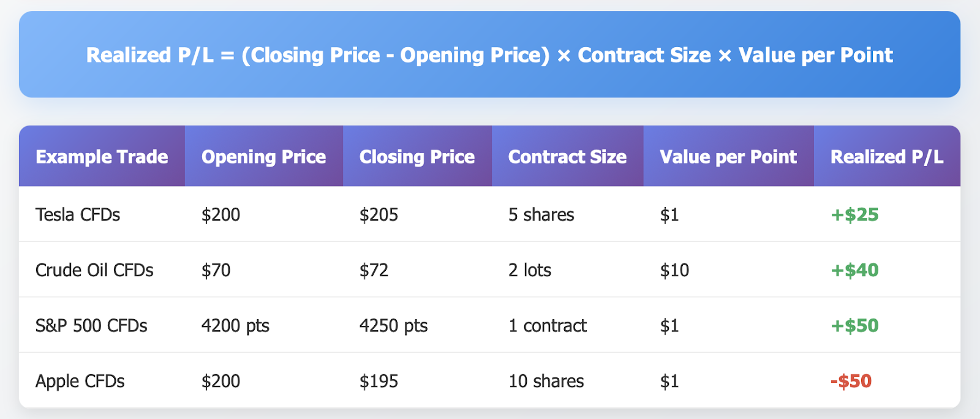The width and height of the screenshot is (980, 419).
Task: Click the Realized P/L column header
Action: tap(886, 157)
